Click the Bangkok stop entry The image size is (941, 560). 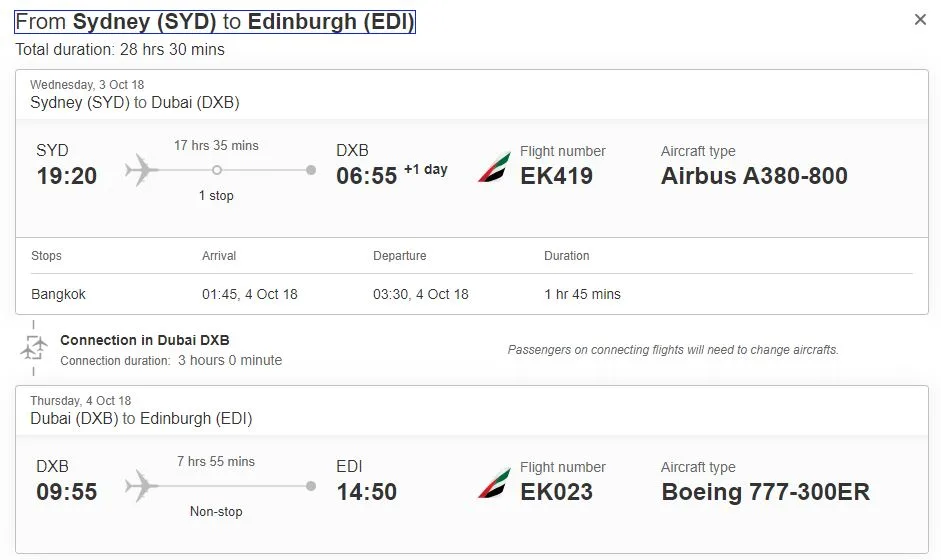click(58, 294)
